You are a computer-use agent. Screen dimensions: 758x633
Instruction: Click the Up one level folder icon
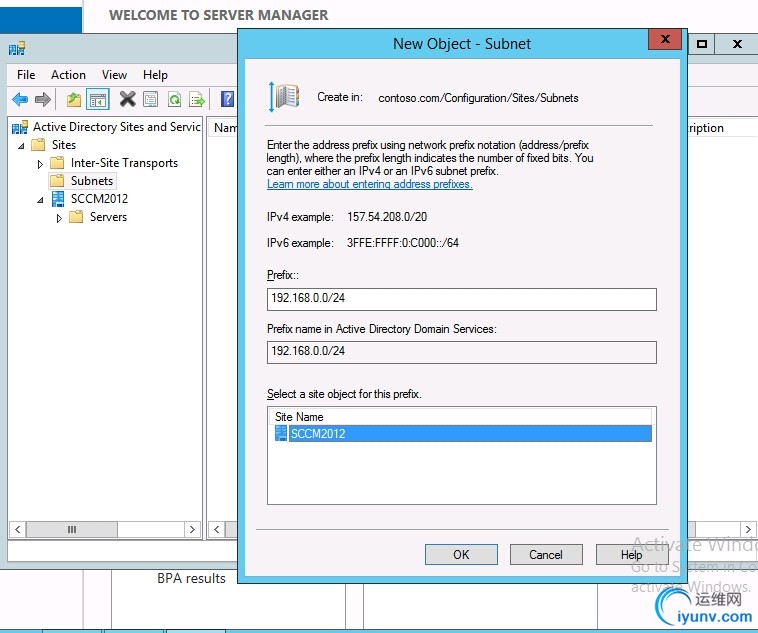[x=73, y=100]
